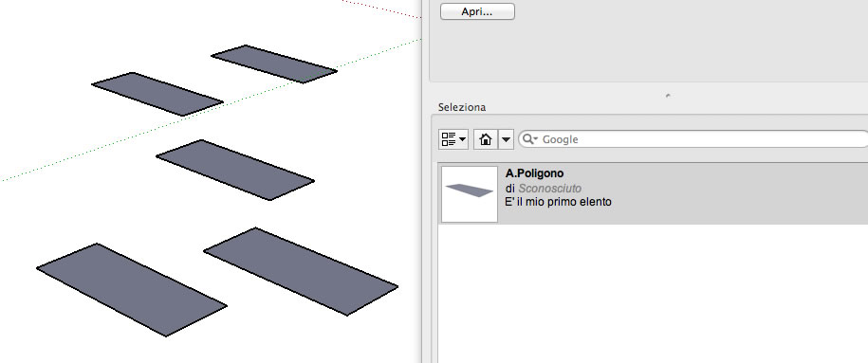The image size is (868, 363).
Task: Open the Sconosciuto author link
Action: click(x=549, y=189)
